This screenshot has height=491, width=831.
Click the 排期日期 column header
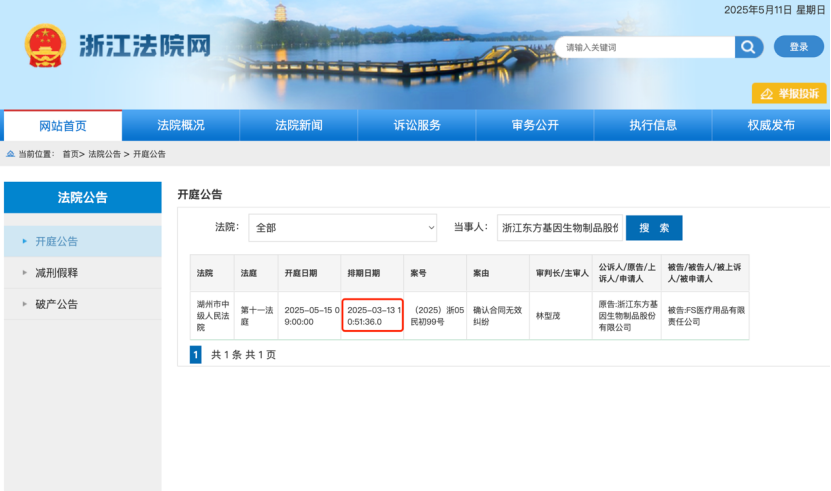pos(373,273)
